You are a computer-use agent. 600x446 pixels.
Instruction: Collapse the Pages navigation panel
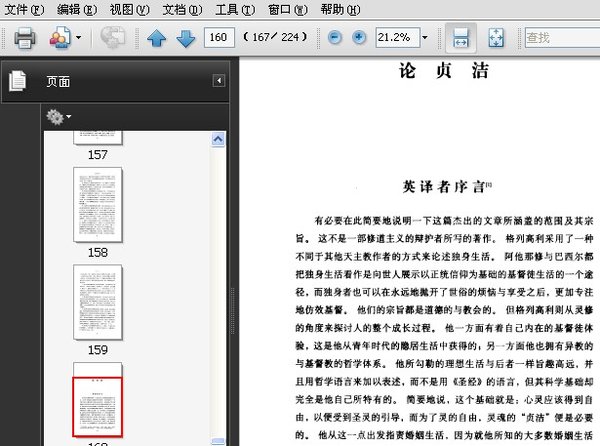(x=218, y=81)
